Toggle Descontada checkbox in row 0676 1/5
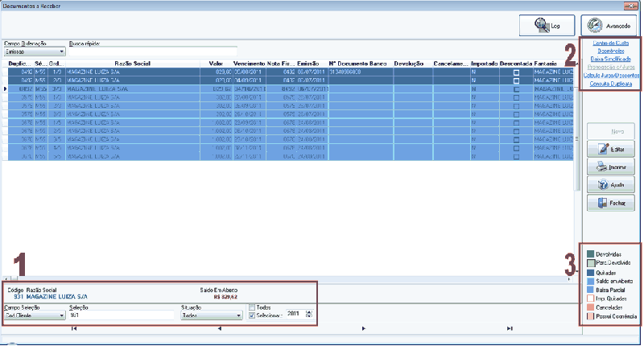The image size is (644, 346). (516, 123)
